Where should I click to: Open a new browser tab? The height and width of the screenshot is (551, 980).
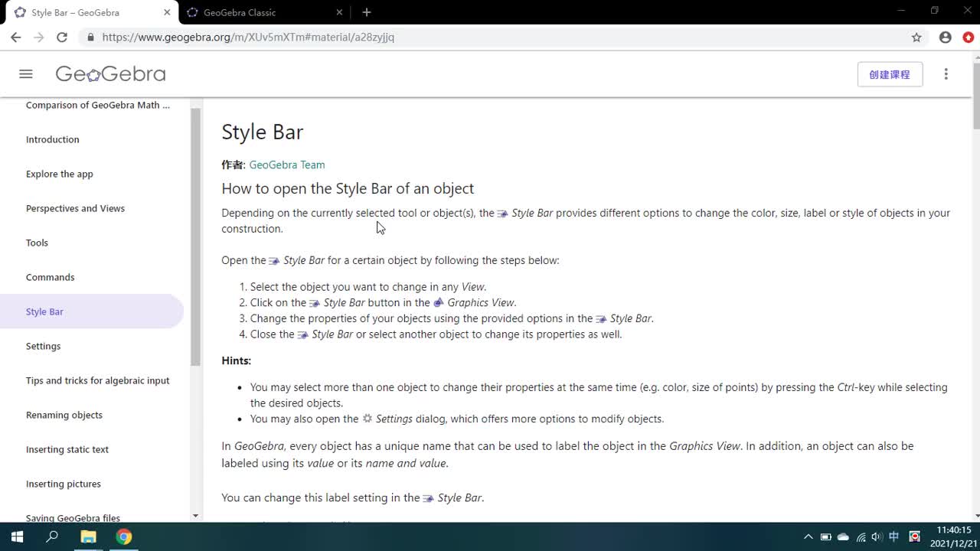coord(367,12)
